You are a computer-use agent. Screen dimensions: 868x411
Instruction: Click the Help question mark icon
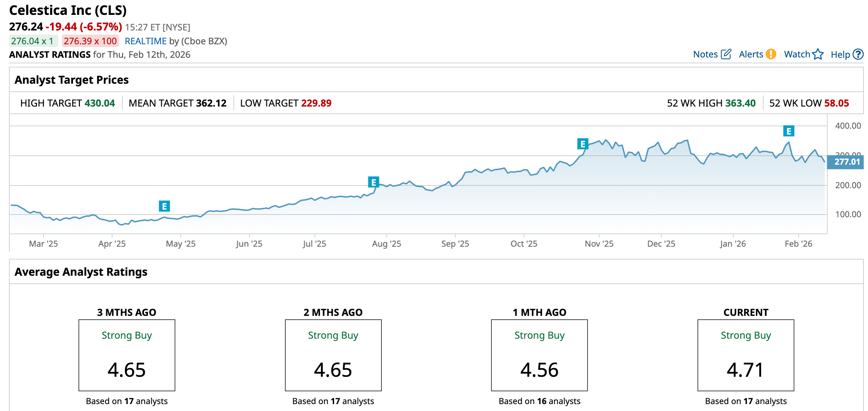coord(858,54)
